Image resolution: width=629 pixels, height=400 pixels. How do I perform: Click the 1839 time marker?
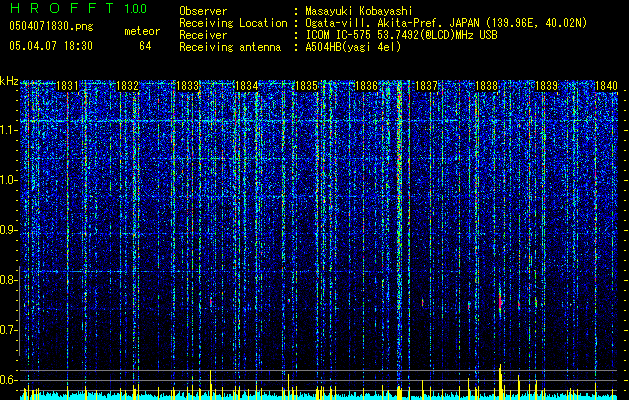coord(546,86)
